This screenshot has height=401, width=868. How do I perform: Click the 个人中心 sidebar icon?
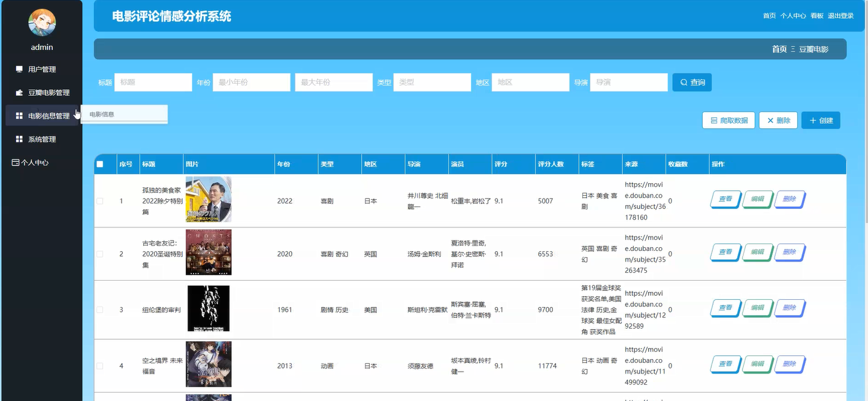[16, 162]
